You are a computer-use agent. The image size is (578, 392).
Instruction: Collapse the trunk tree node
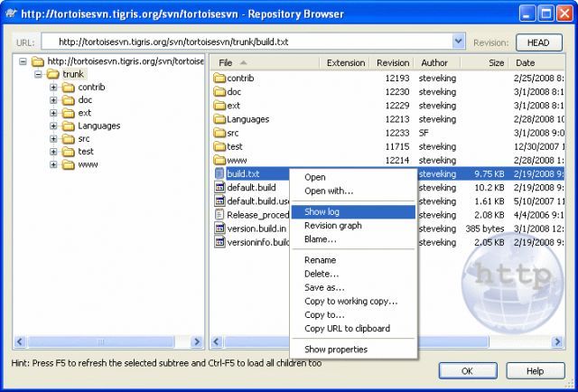(38, 74)
